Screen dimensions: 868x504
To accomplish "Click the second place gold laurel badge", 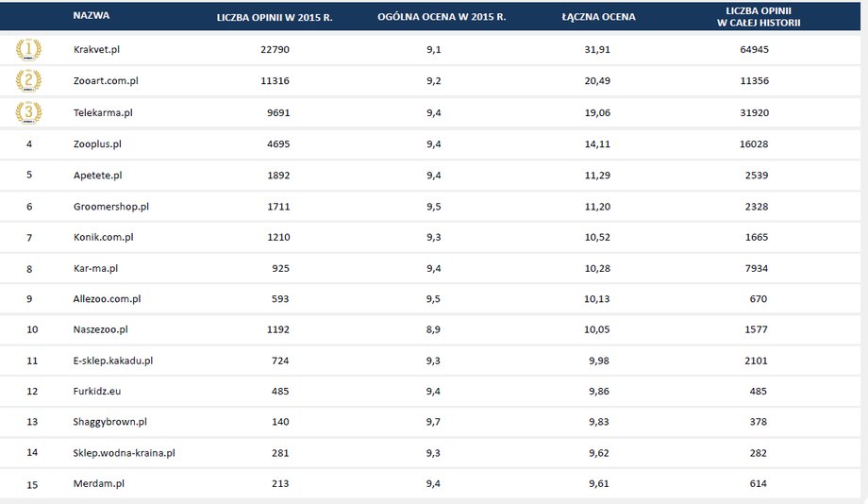I will [28, 81].
